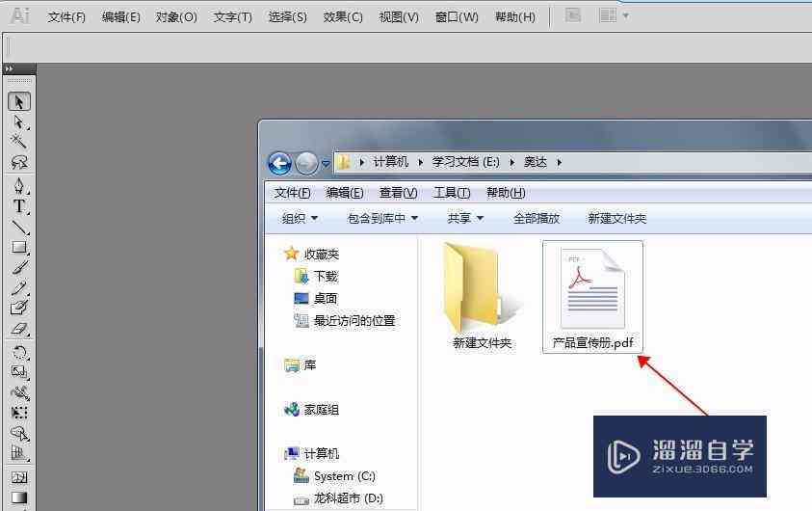Viewport: 812px width, 511px height.
Task: Select the Pencil tool
Action: pos(19,287)
